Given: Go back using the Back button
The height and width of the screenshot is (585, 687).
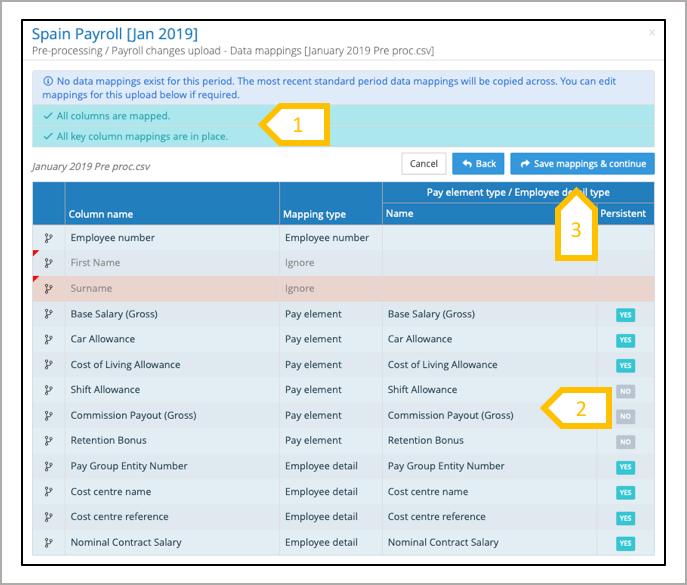Looking at the screenshot, I should coord(478,164).
